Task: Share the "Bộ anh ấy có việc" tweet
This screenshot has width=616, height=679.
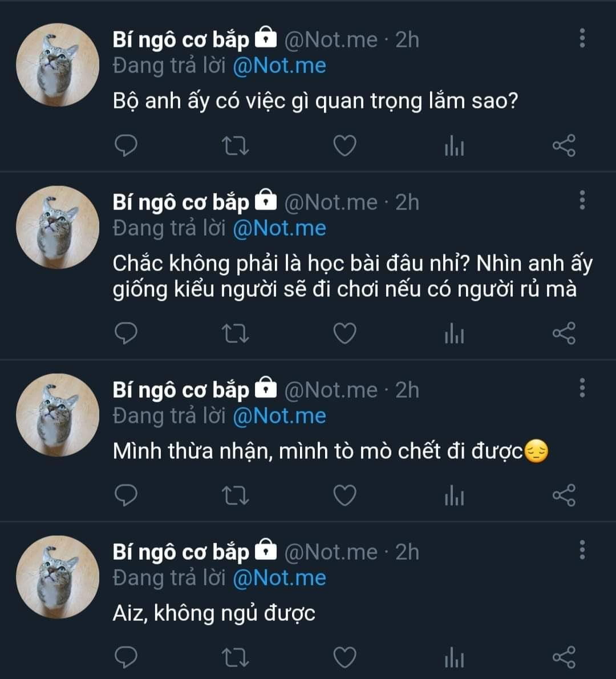Action: click(564, 146)
